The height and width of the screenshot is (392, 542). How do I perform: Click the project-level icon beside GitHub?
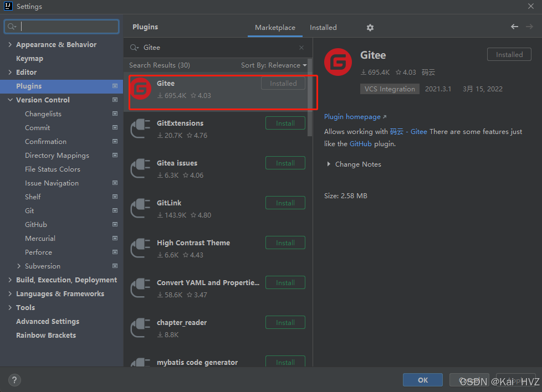point(115,224)
